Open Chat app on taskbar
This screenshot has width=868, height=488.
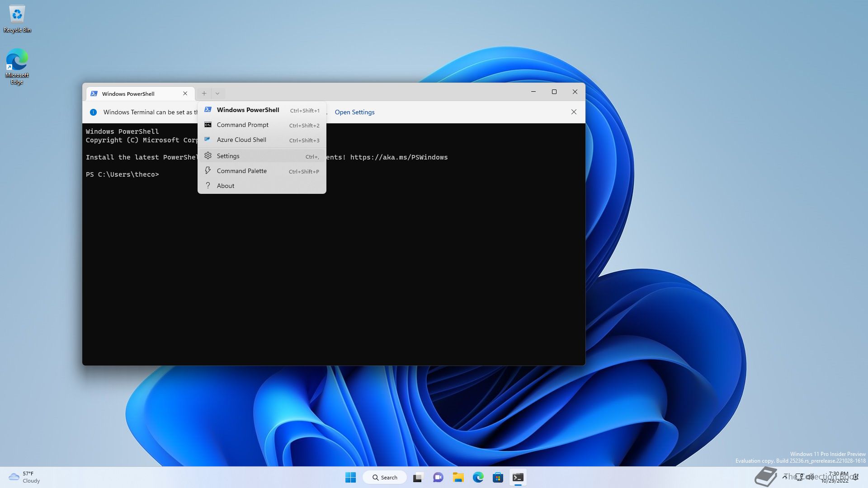pos(438,477)
